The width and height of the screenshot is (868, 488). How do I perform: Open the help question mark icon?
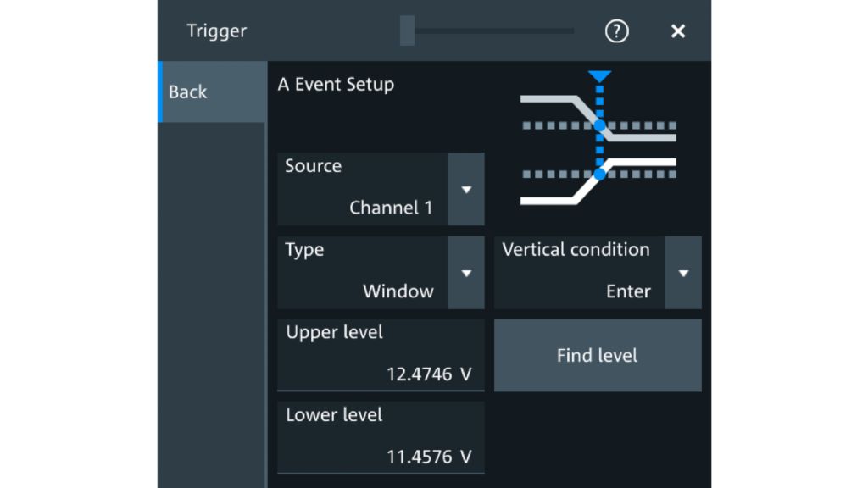tap(616, 31)
